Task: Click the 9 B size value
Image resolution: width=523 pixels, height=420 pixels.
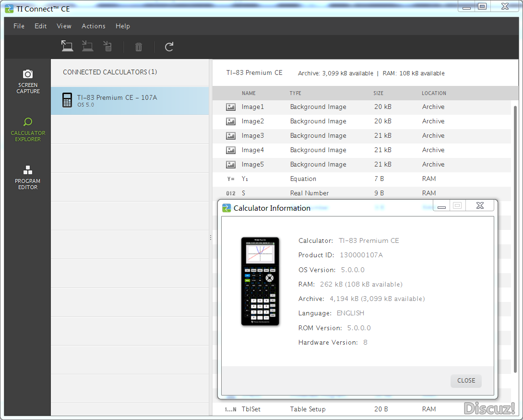Action: point(379,193)
